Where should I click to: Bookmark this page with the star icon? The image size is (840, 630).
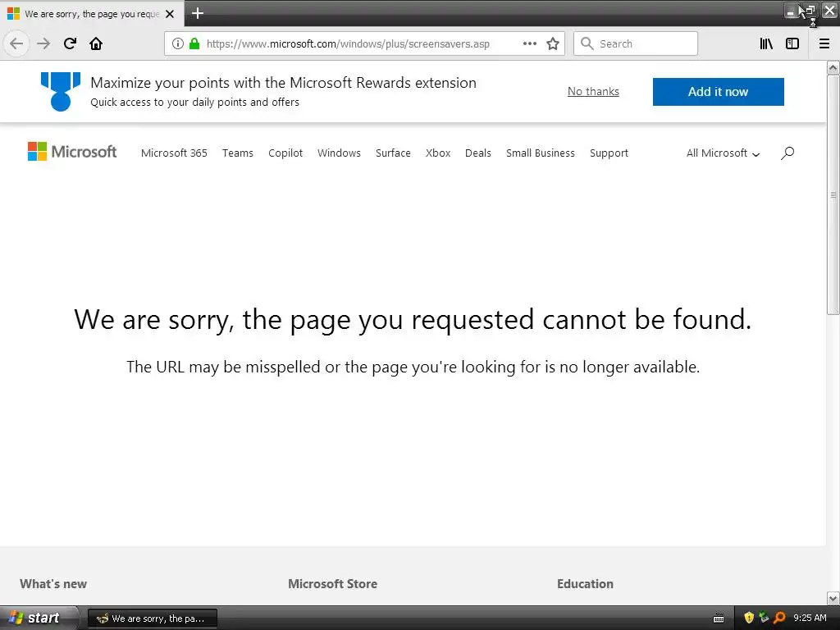click(553, 43)
